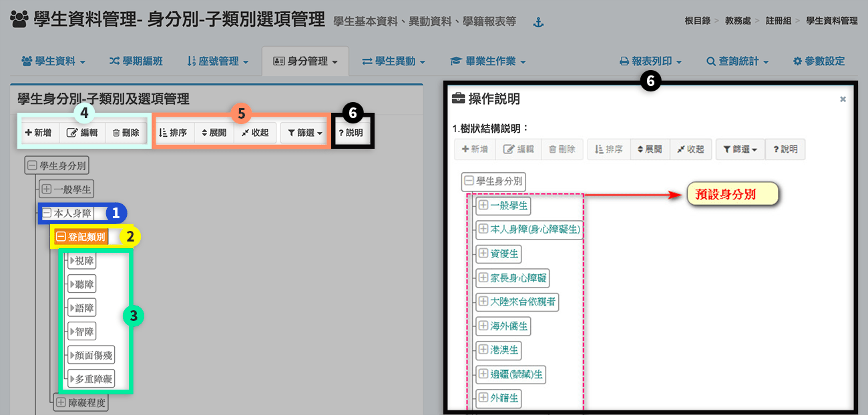Click the anchor icon beside the page subtitle
Screen dimensions: 868x415
(538, 23)
